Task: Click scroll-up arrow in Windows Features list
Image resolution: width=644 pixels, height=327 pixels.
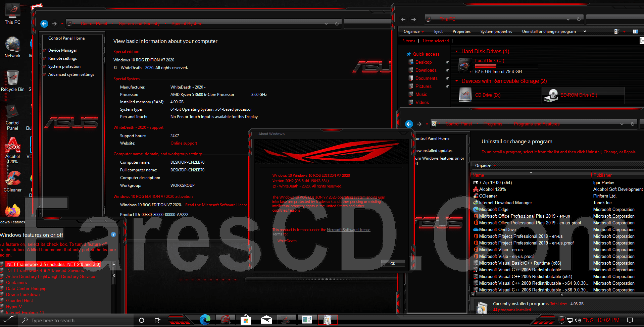Action: [114, 264]
